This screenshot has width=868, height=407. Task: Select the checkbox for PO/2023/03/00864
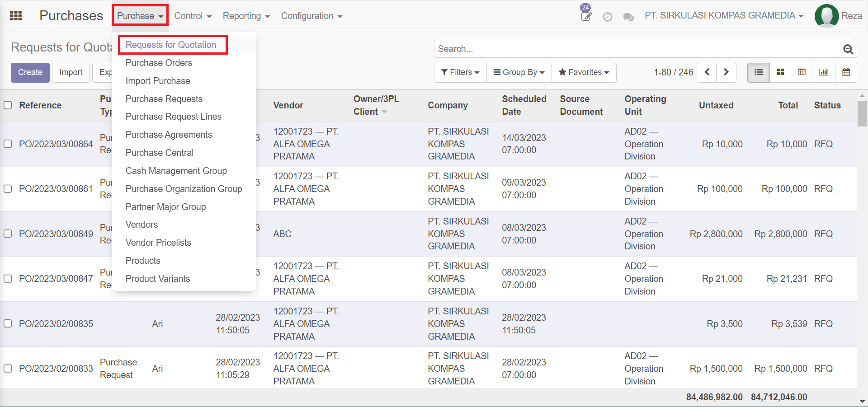pos(8,144)
